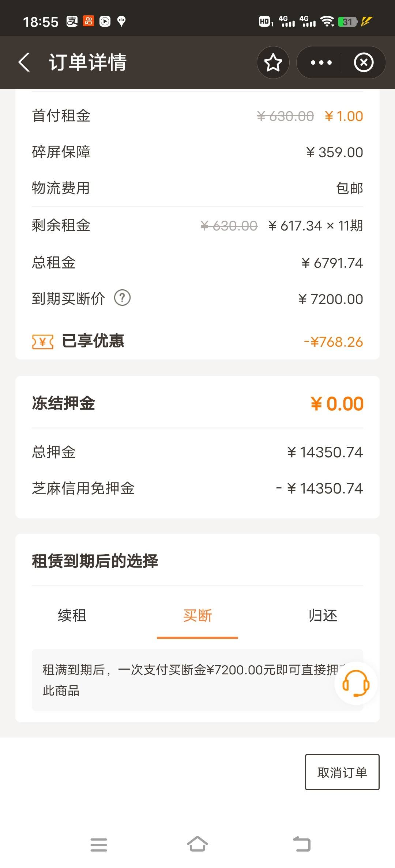
Task: Tap the 冻结押金 ¥0.00 row
Action: (197, 403)
